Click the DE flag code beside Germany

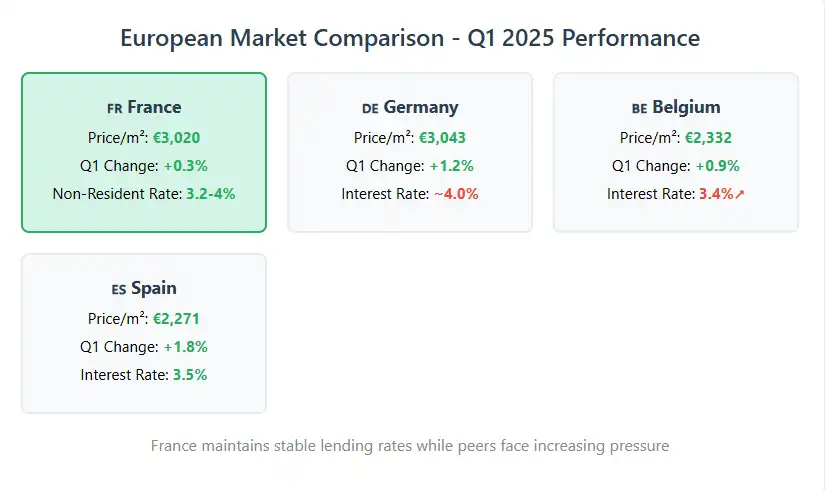pyautogui.click(x=370, y=108)
